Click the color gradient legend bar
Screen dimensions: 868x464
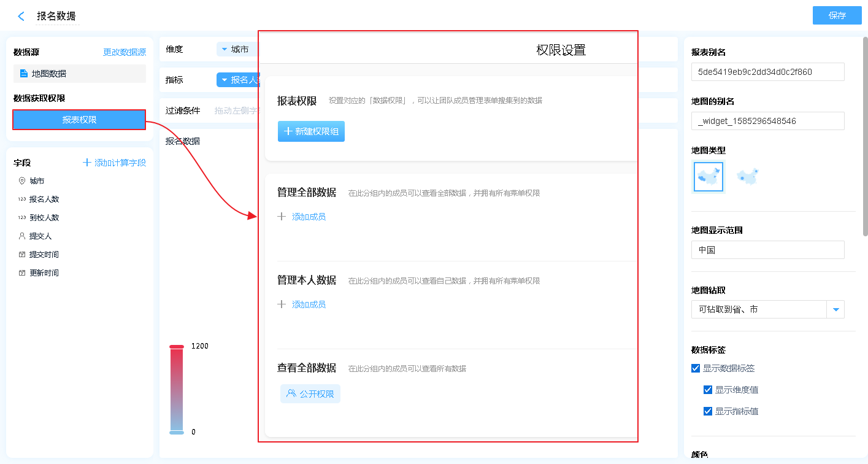(177, 390)
